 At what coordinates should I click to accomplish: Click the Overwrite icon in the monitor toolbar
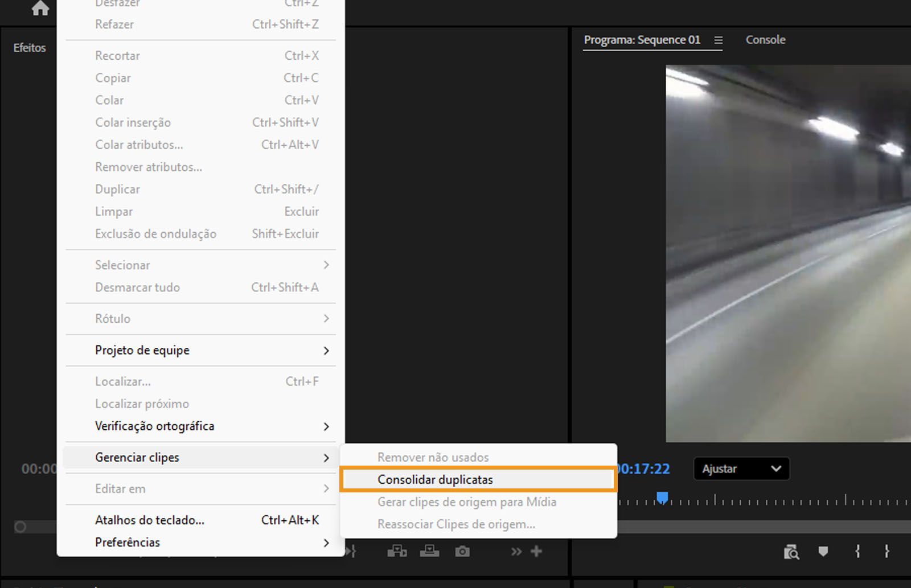click(x=430, y=551)
